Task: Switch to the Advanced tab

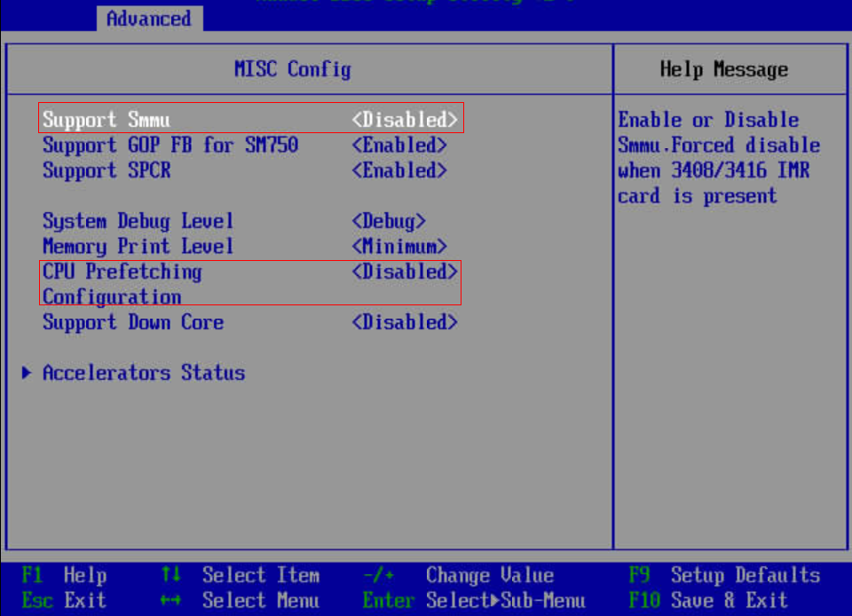Action: coord(148,19)
